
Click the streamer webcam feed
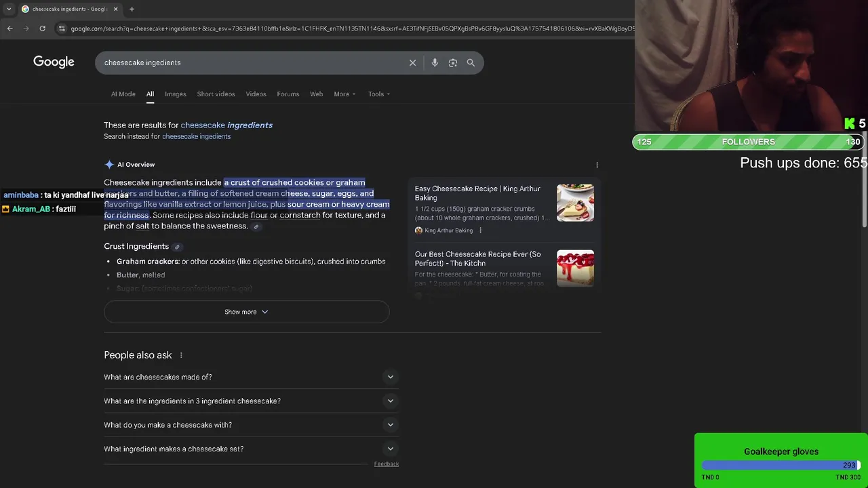[x=751, y=66]
